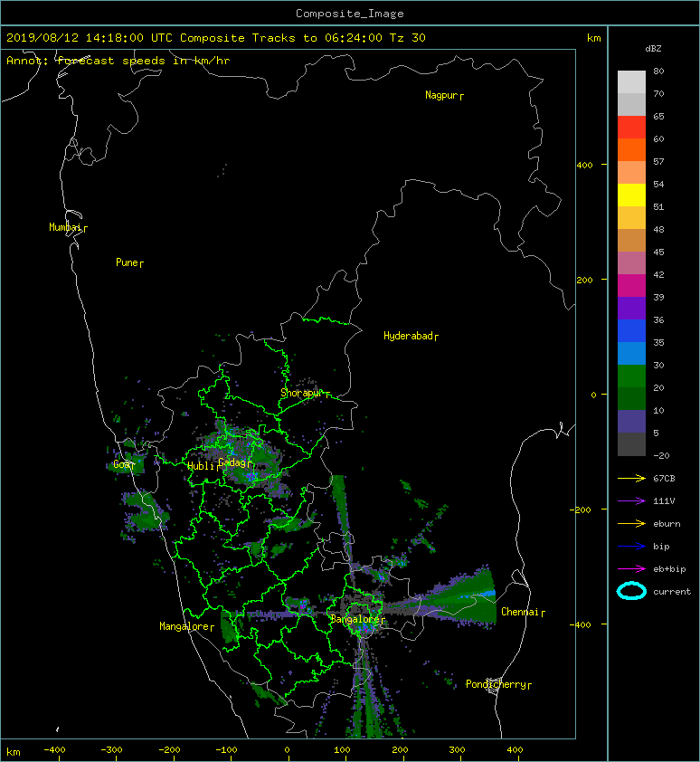Click the current legend label
Screen dimensions: 700x762
tap(672, 592)
